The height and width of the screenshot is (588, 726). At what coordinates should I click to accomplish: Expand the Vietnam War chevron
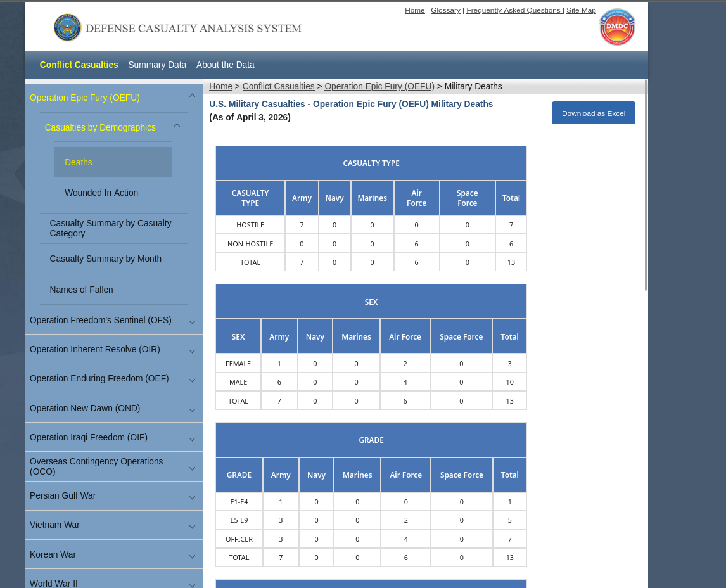pos(192,527)
